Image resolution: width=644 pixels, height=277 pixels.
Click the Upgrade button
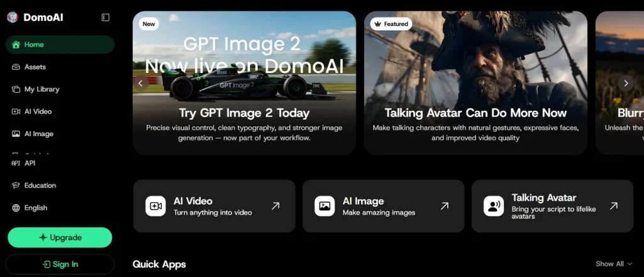click(60, 237)
